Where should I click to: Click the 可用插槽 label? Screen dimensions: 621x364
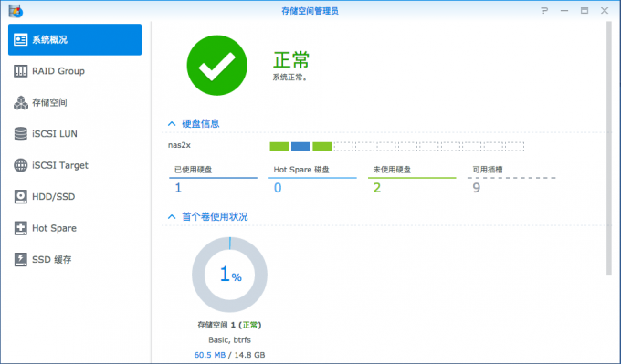coord(488,170)
